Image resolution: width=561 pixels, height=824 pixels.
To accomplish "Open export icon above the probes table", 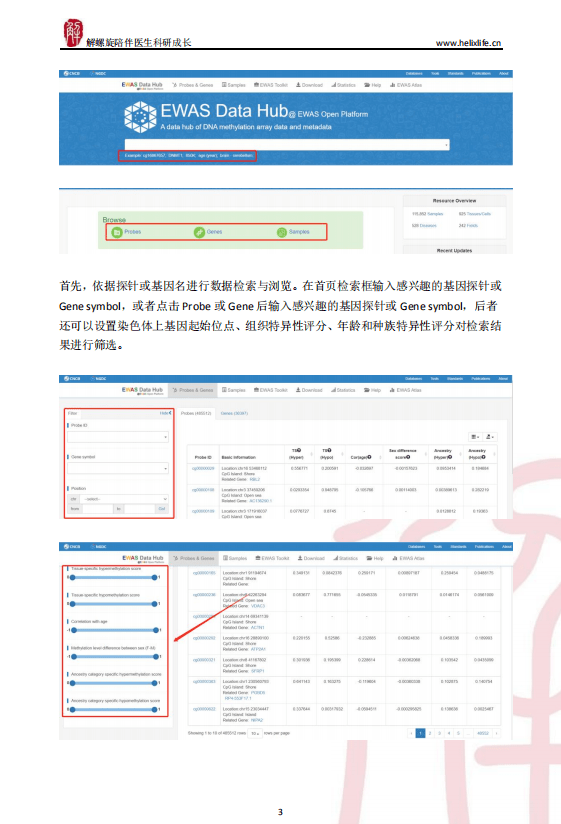I will point(490,437).
